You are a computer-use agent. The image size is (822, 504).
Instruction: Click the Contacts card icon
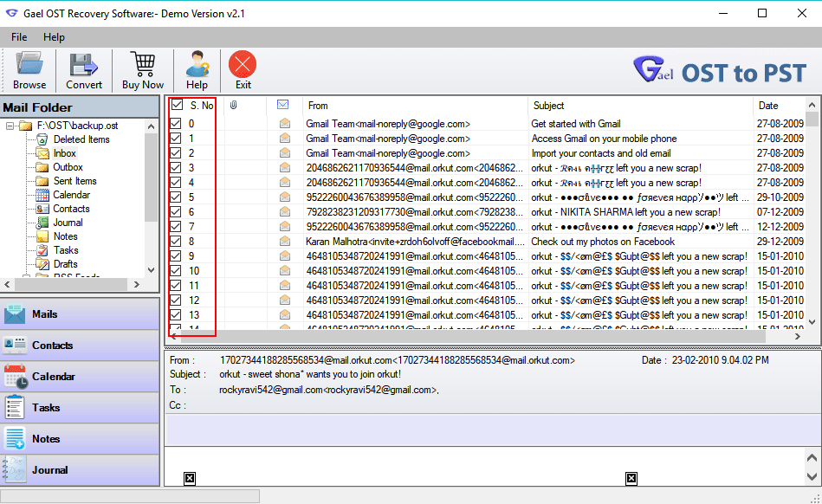15,345
